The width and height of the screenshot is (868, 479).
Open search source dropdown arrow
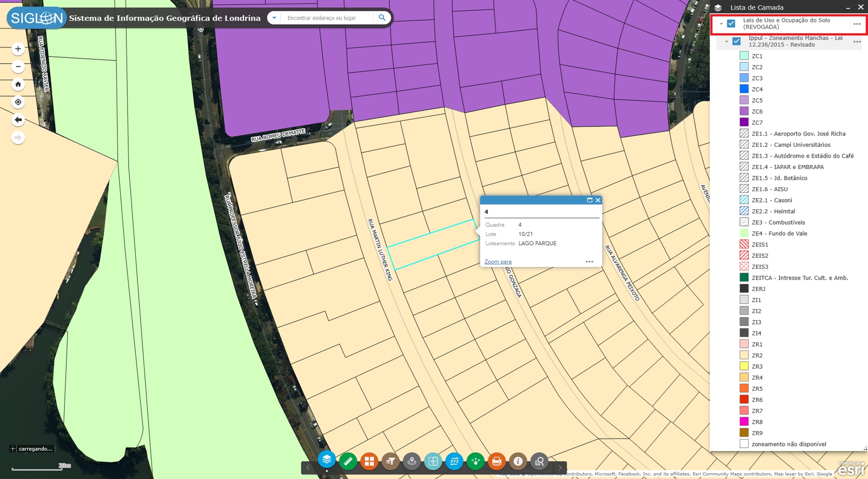click(274, 18)
